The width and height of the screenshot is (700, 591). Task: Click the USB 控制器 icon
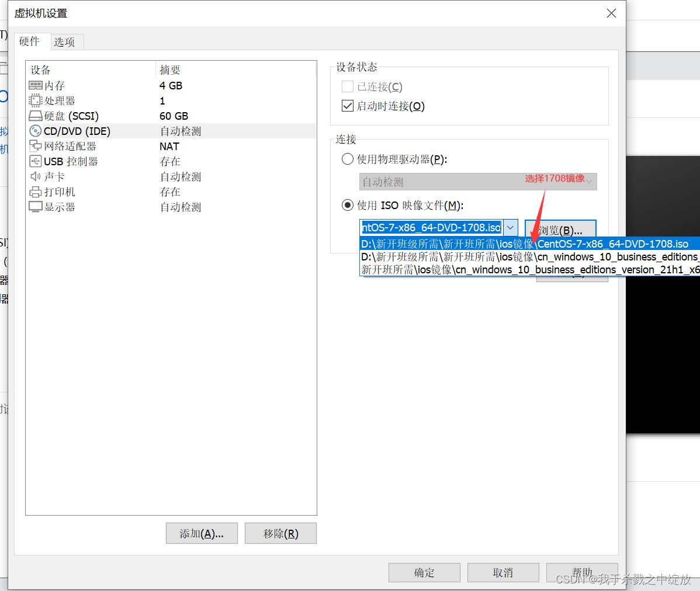coord(36,162)
